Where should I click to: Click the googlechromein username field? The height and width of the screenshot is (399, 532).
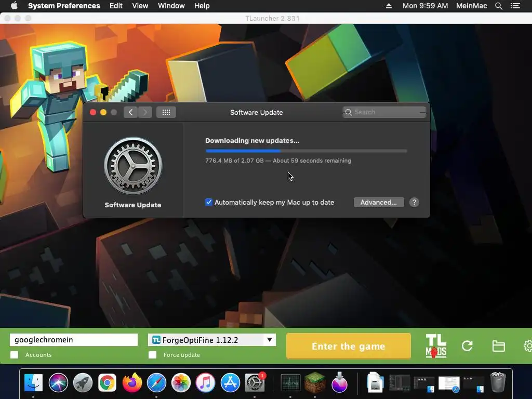click(74, 340)
